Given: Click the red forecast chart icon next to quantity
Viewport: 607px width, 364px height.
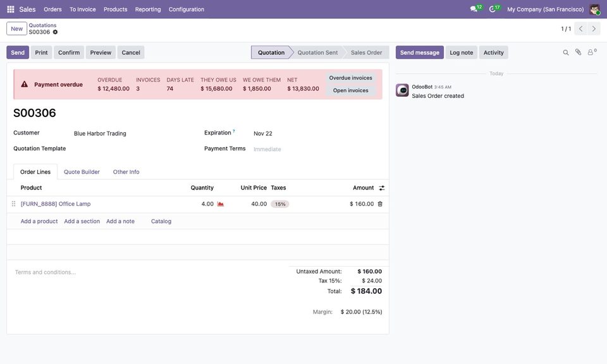Looking at the screenshot, I should (x=220, y=204).
